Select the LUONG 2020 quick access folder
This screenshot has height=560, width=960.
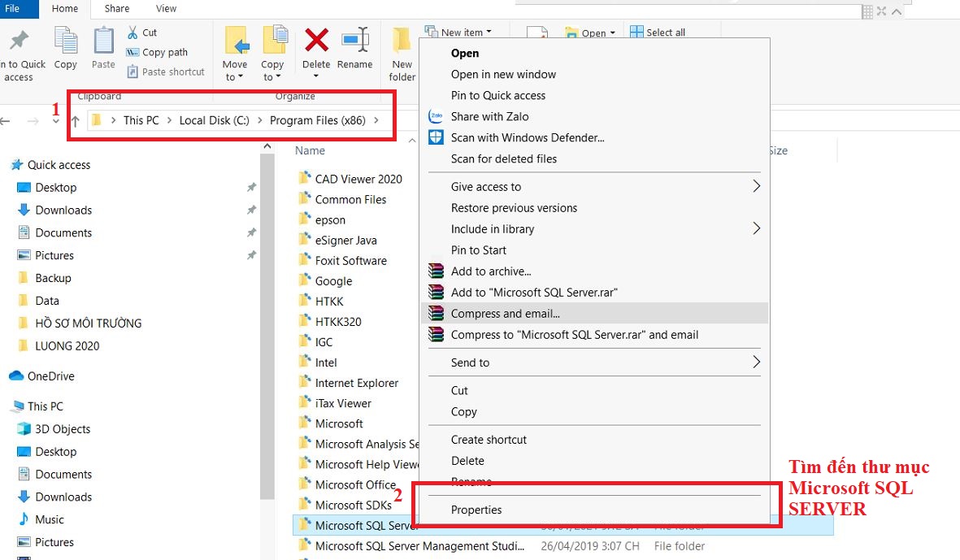67,345
